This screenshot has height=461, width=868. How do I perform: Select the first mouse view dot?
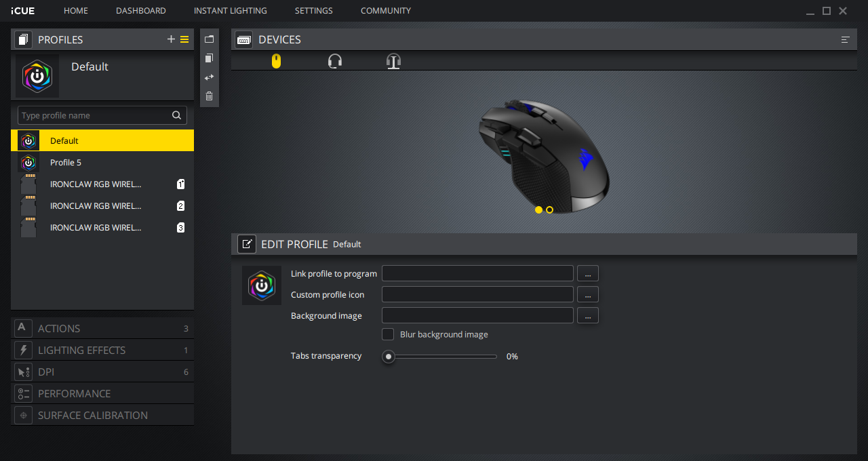tap(538, 210)
